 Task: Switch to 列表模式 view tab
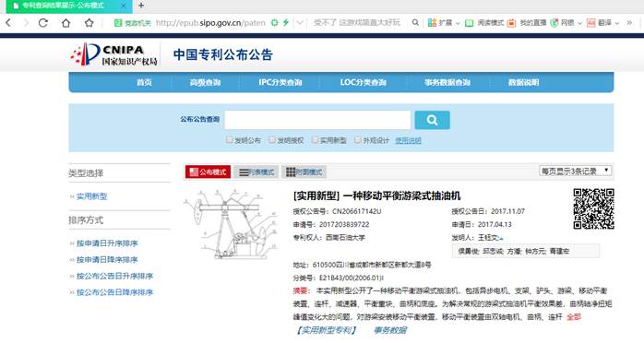point(256,171)
